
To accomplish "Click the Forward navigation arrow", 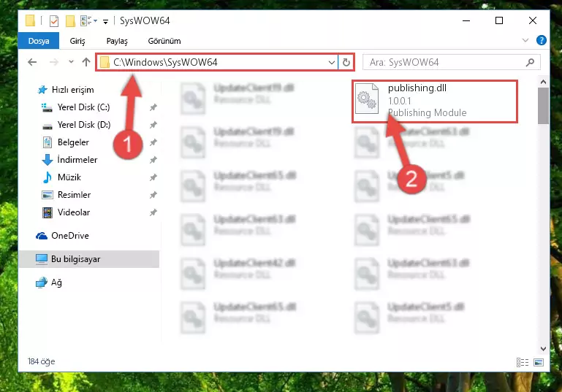I will [54, 62].
